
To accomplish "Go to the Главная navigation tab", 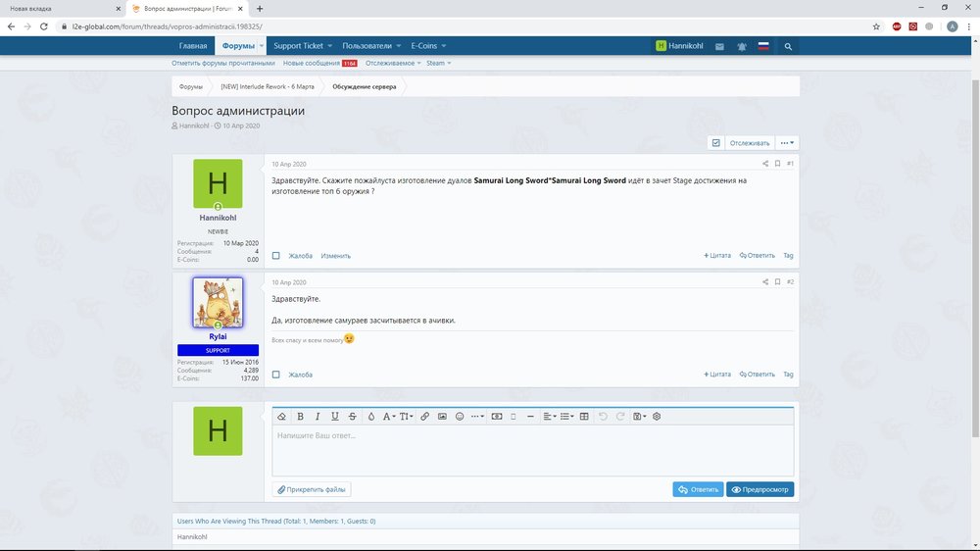I will click(x=193, y=46).
